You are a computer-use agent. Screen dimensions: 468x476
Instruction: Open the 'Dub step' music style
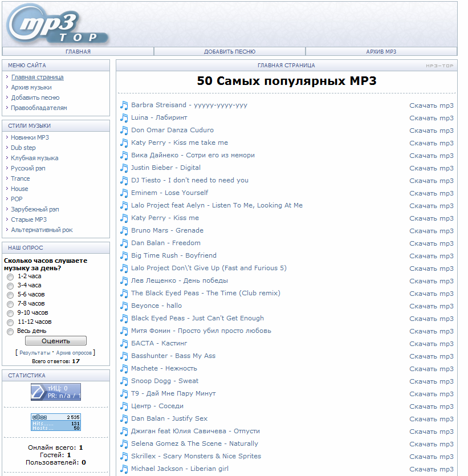(23, 148)
